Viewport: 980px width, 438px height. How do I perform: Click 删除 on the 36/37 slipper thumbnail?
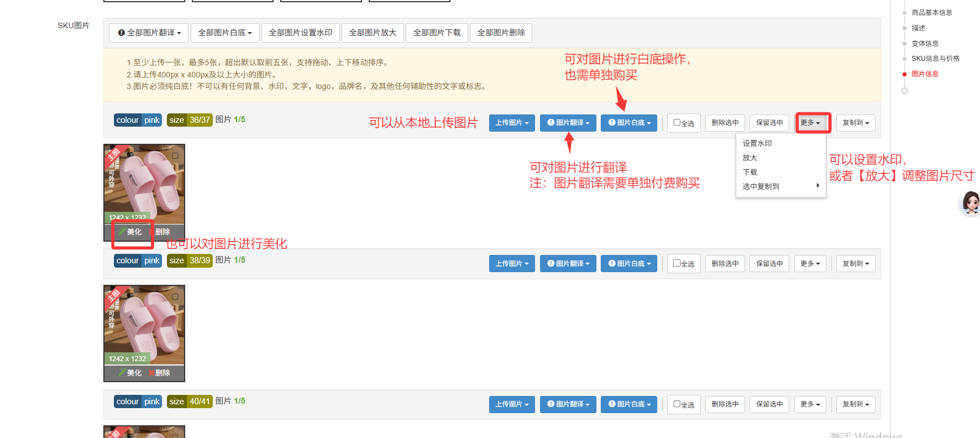coord(160,232)
